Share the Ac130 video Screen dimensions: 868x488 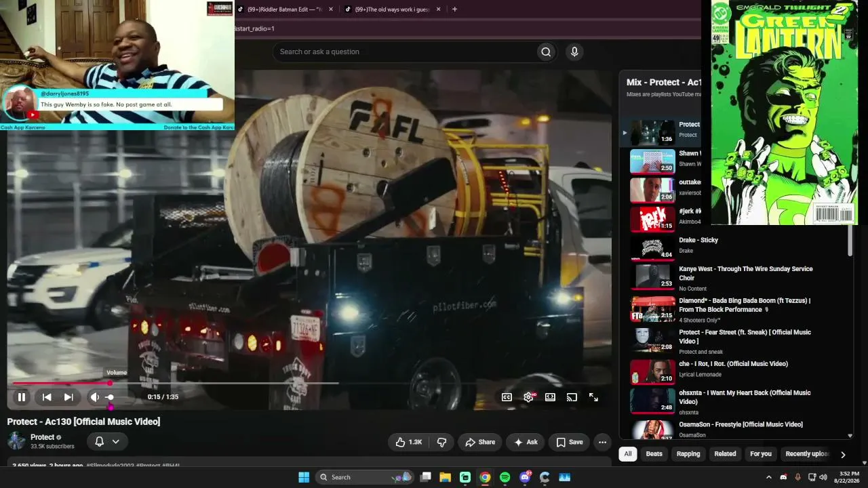[x=480, y=442]
